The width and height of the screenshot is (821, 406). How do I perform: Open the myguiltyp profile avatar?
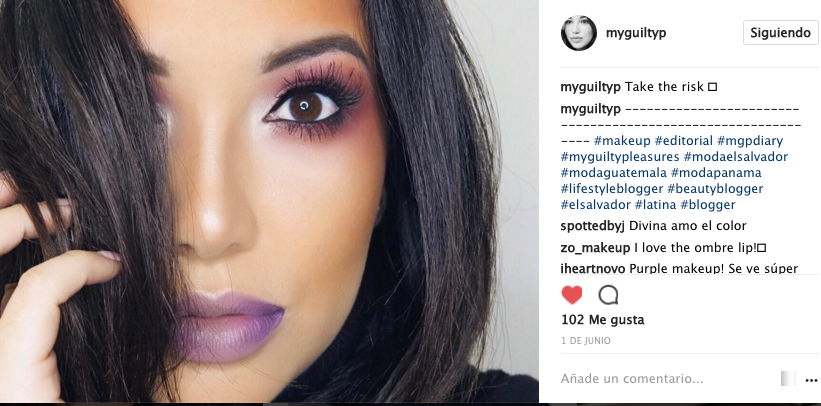coord(579,33)
